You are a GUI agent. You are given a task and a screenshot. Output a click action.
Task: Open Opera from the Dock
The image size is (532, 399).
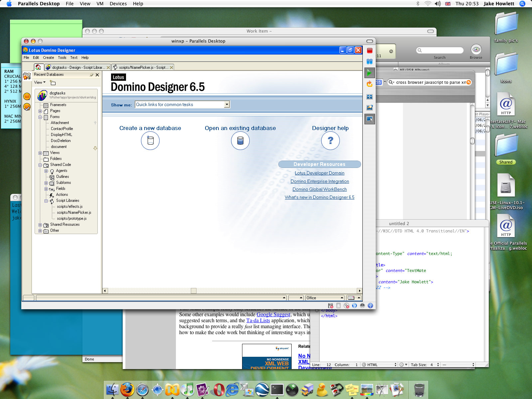coord(218,389)
